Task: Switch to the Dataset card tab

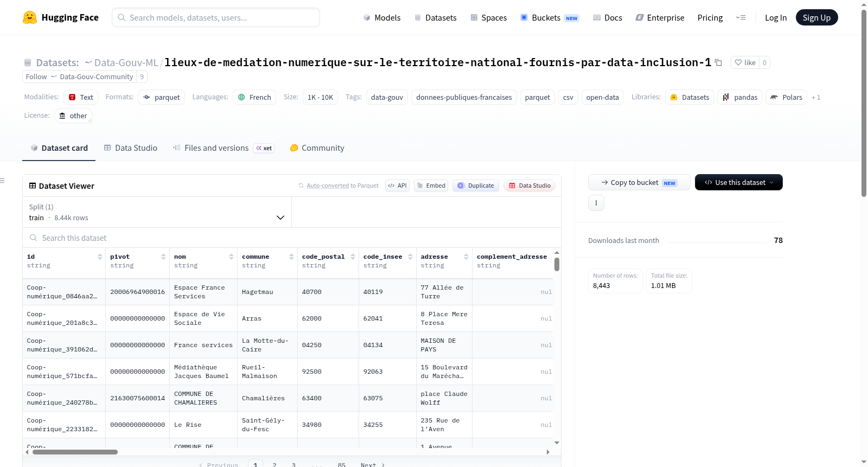Action: click(x=59, y=148)
